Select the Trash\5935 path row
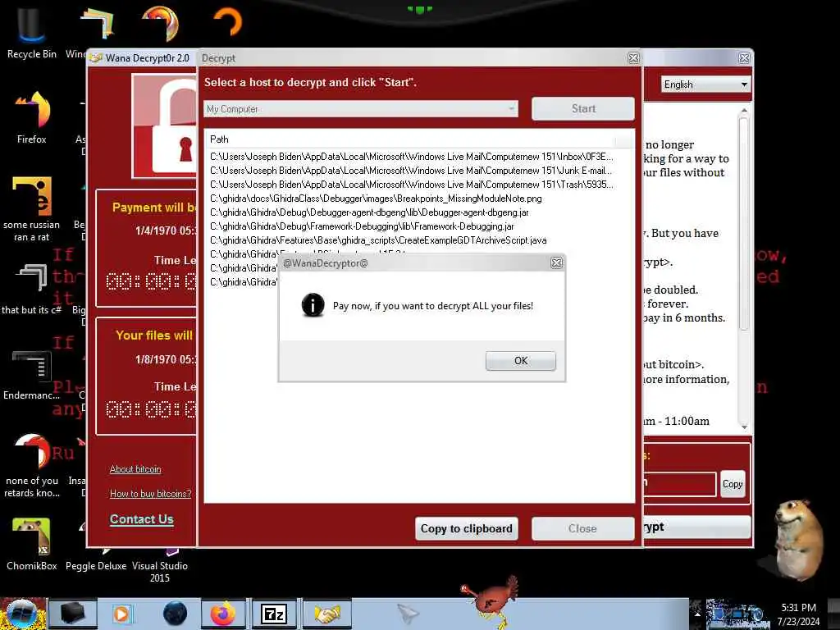840x630 pixels. pyautogui.click(x=412, y=185)
